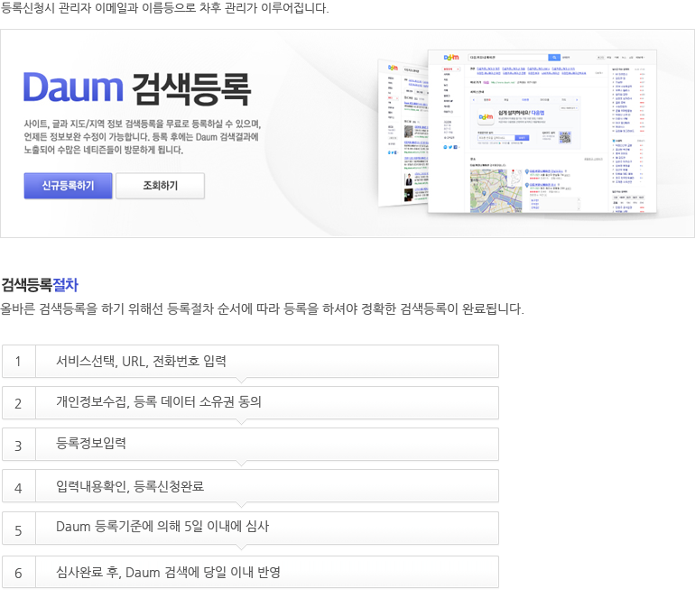
Task: Click the number 1 step box
Action: click(x=18, y=362)
